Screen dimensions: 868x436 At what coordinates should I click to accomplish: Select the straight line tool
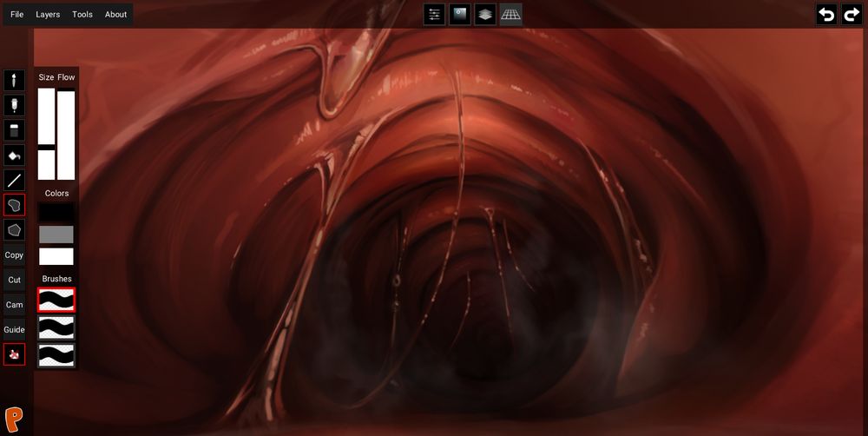(14, 180)
